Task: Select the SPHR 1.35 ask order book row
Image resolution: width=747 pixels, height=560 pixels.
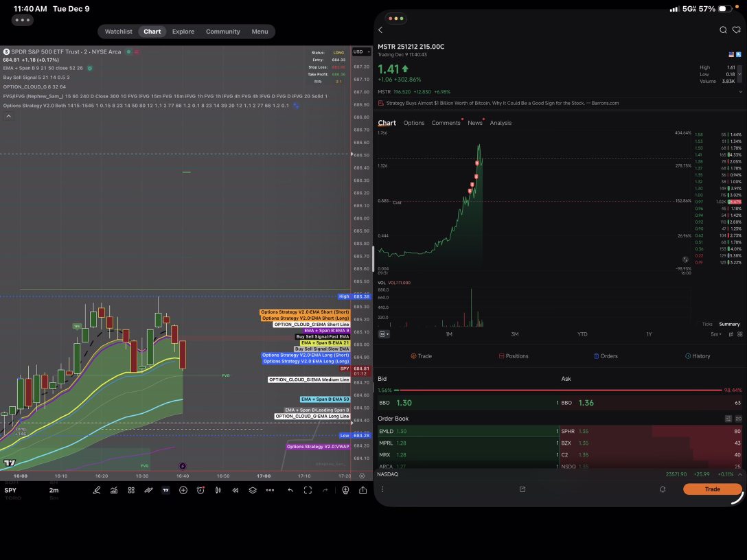Action: tap(652, 432)
